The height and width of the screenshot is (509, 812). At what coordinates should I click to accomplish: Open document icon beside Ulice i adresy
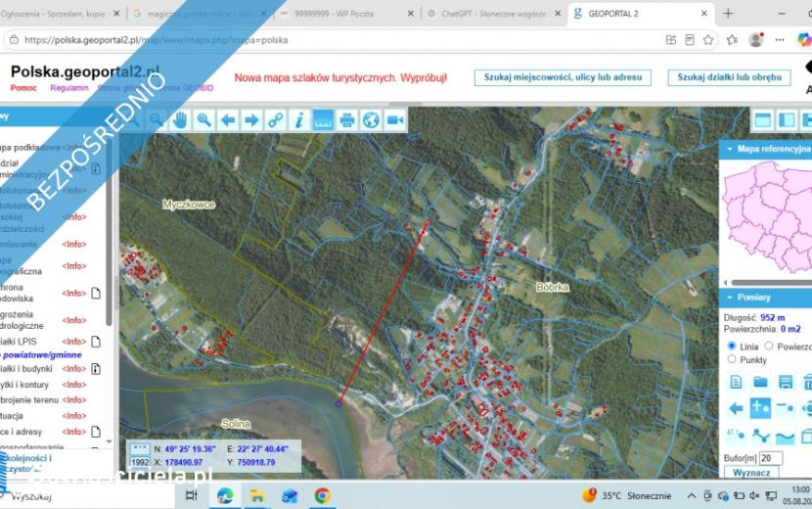pos(96,432)
